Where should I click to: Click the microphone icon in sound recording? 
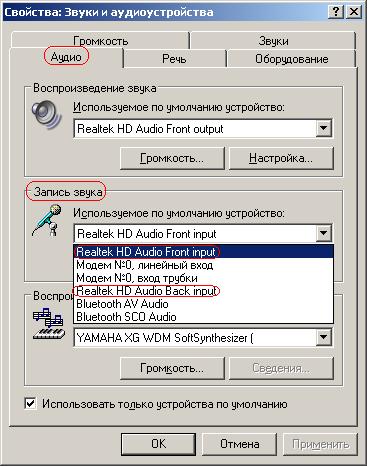(x=47, y=221)
